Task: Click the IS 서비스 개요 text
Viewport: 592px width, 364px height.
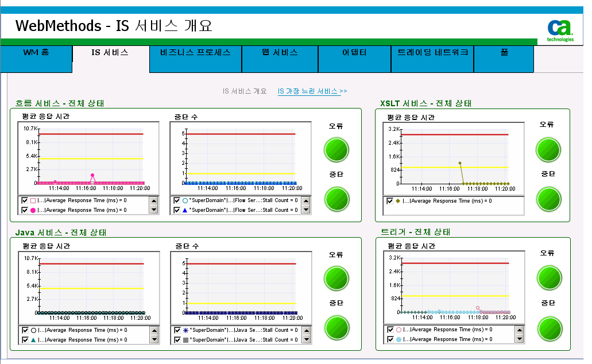Action: click(244, 91)
